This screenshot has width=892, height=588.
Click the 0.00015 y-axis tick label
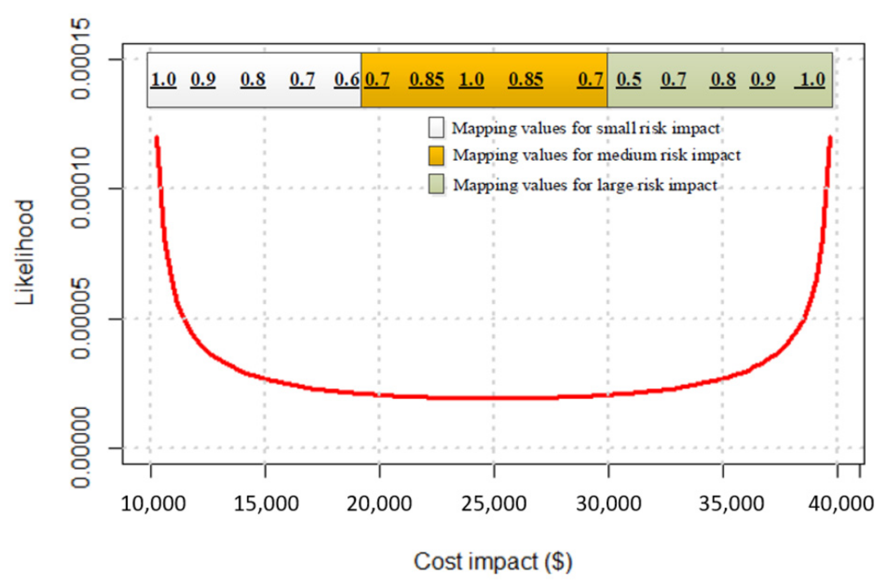[x=81, y=59]
